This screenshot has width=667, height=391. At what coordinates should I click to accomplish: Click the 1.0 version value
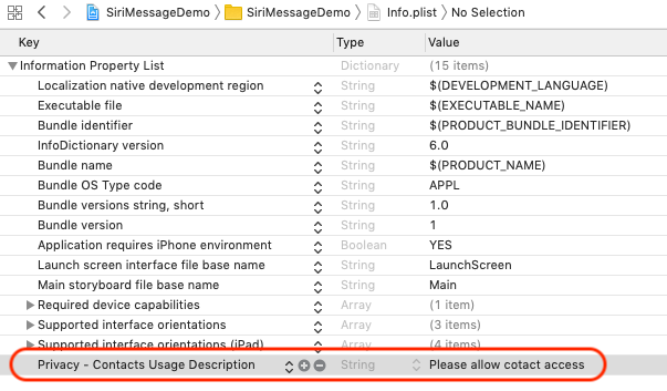pos(439,205)
